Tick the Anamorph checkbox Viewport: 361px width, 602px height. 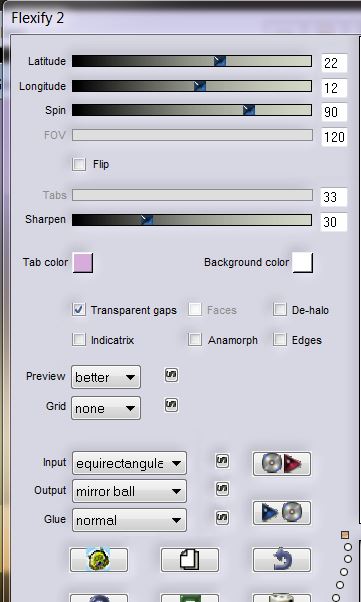click(x=195, y=339)
